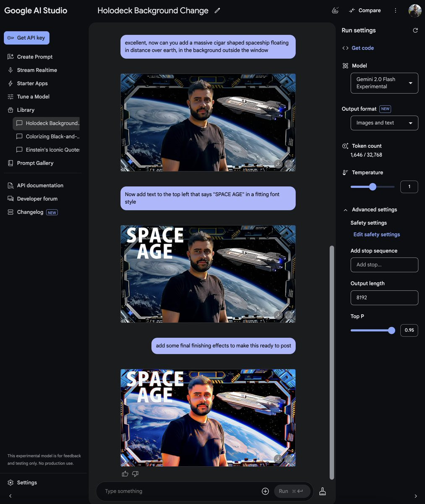Click the Google AI Studio logo
Screen dimensions: 425x504
tap(36, 10)
